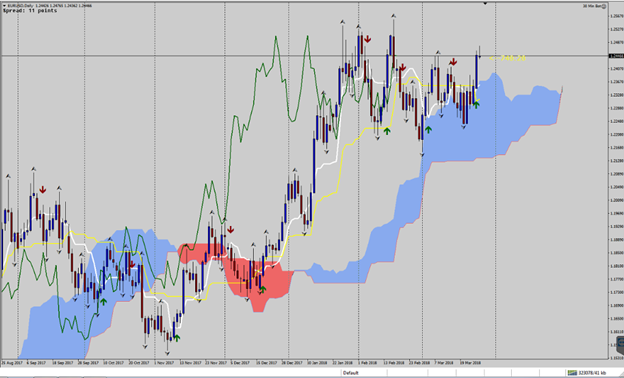The width and height of the screenshot is (624, 378).
Task: Click the Spread: 11 points label
Action: tap(30, 11)
